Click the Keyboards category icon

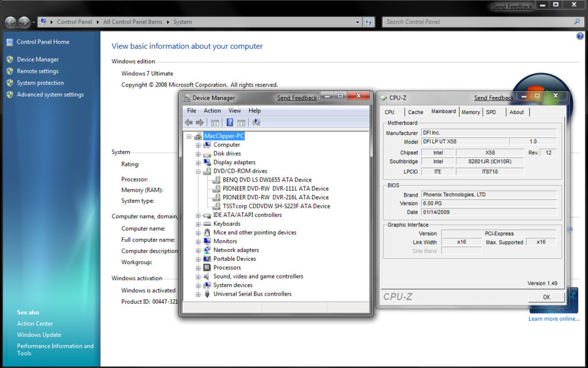[x=207, y=224]
